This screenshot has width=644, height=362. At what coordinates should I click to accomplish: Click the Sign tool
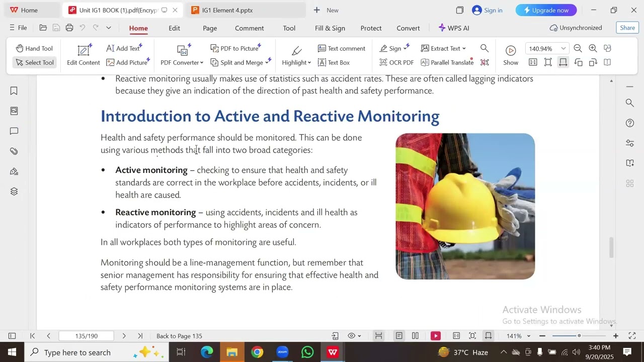coord(394,48)
